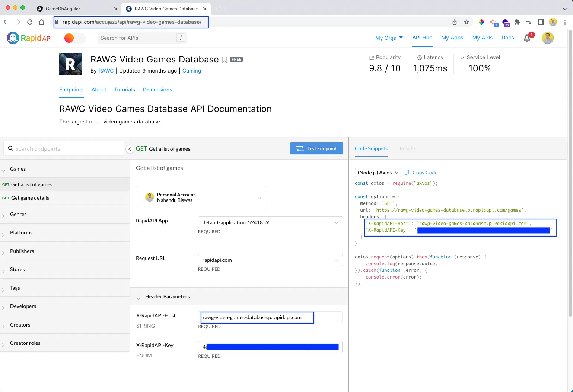This screenshot has width=573, height=392.
Task: Open a new browser tab
Action: [x=219, y=9]
